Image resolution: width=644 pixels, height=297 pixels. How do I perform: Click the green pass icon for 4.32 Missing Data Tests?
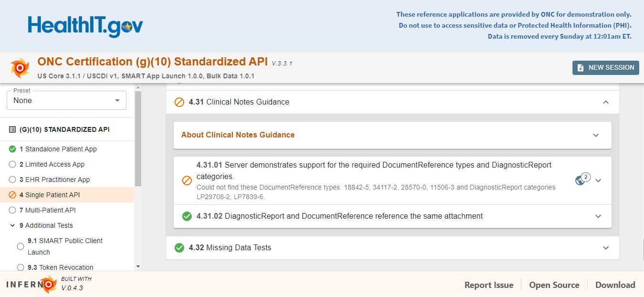point(179,248)
